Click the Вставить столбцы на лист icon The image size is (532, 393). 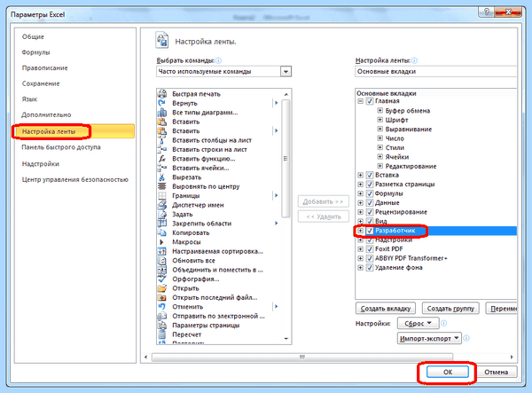coord(162,140)
